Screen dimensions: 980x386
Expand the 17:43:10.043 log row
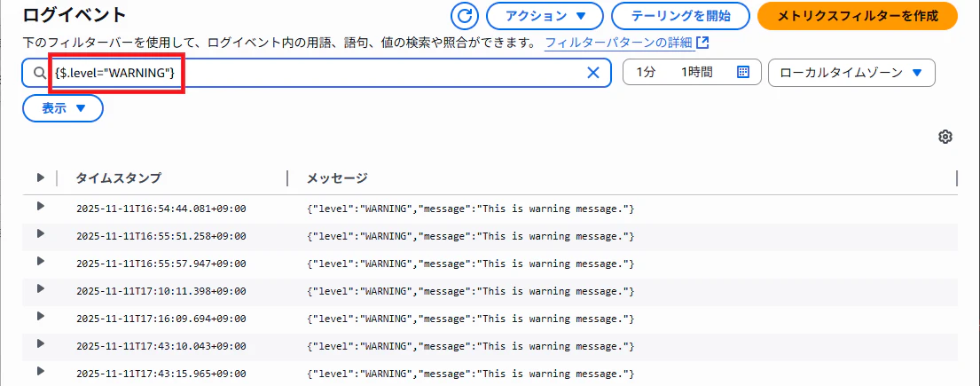click(x=41, y=343)
